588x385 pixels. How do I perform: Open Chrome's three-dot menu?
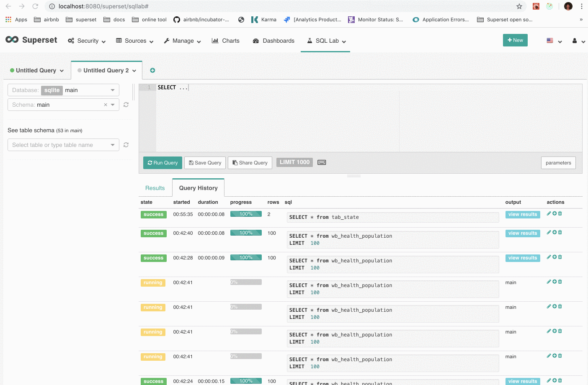(582, 6)
